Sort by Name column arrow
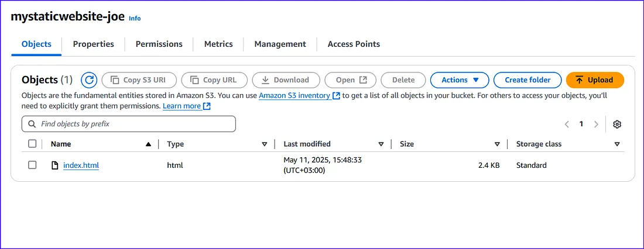 point(148,144)
